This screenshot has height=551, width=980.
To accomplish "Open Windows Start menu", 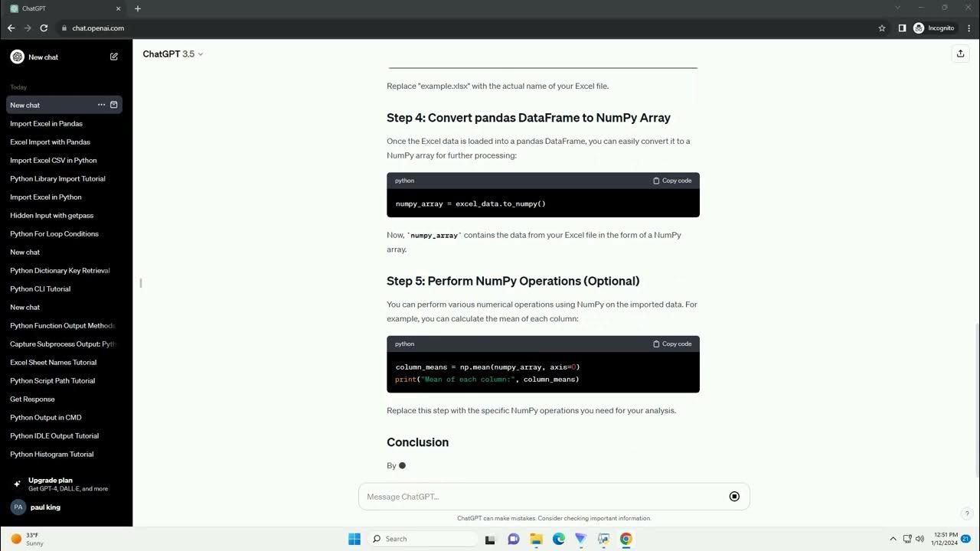I will 354,539.
